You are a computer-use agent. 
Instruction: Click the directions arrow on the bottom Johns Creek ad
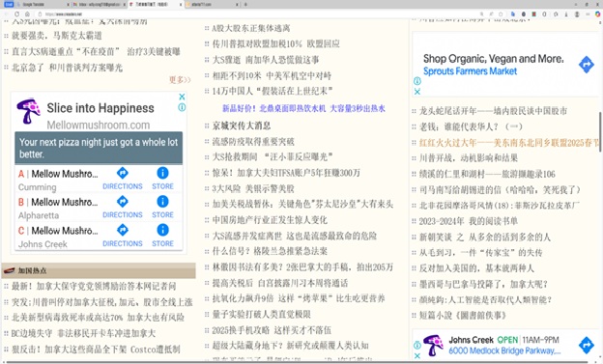587,345
